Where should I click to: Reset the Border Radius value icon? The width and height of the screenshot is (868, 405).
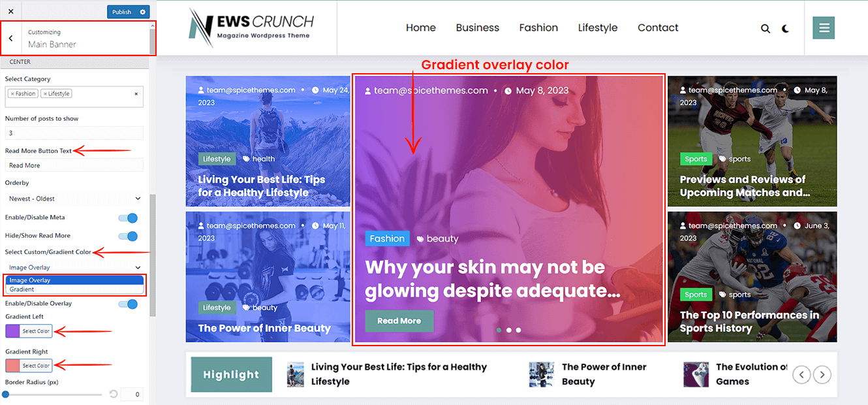click(113, 394)
